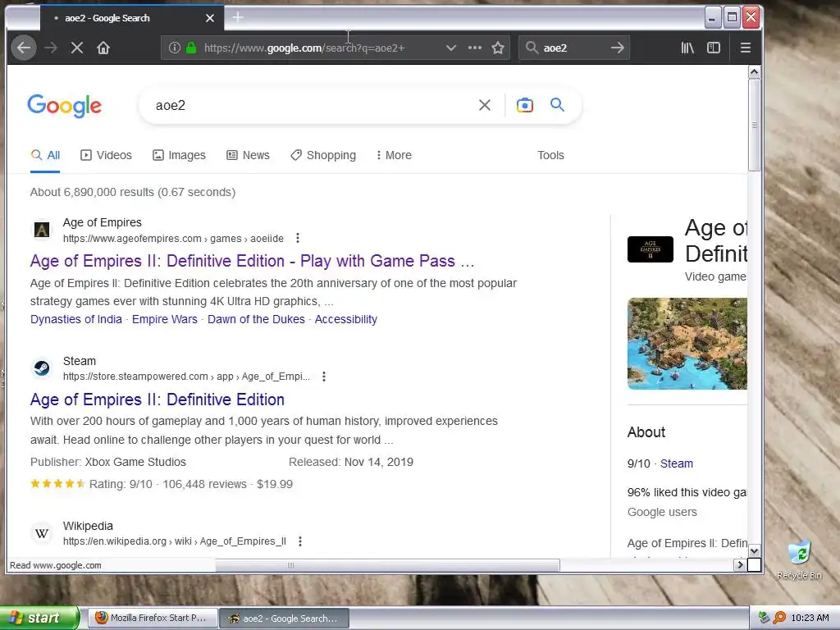Click the Steam rating link in About panel
The width and height of the screenshot is (840, 630).
click(676, 463)
